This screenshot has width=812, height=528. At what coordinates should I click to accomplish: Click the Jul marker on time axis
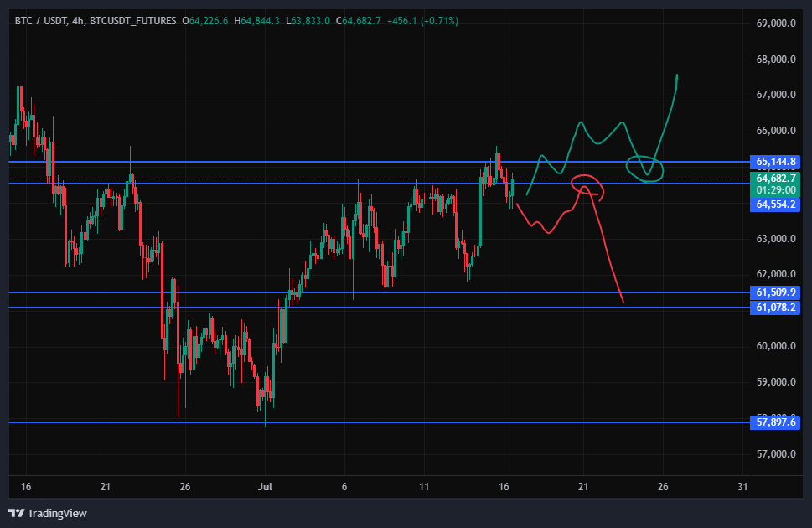coord(265,487)
